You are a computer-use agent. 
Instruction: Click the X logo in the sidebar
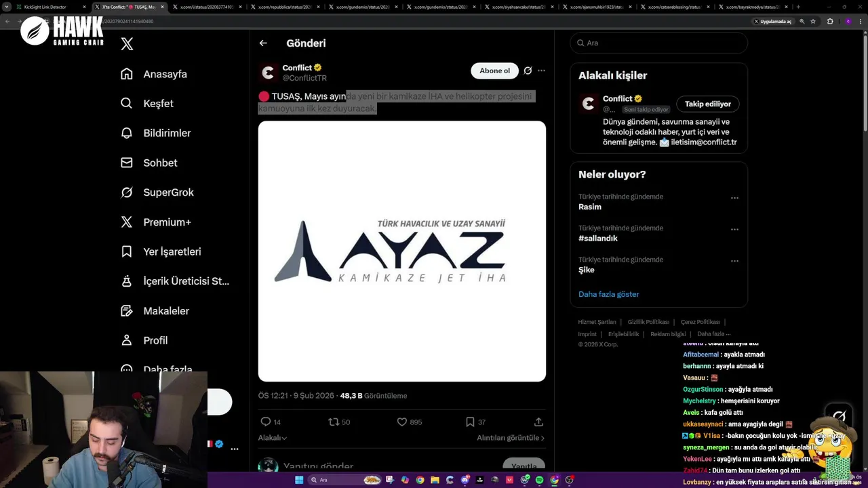tap(127, 44)
